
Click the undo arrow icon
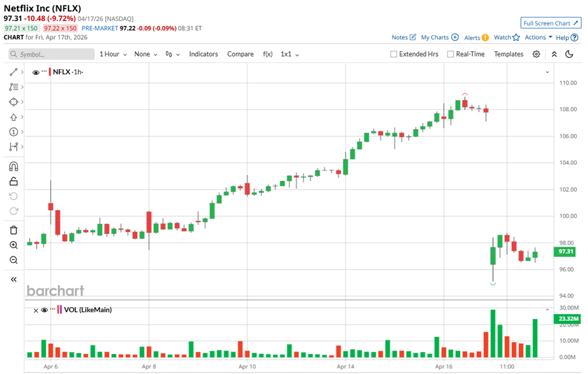(13, 197)
